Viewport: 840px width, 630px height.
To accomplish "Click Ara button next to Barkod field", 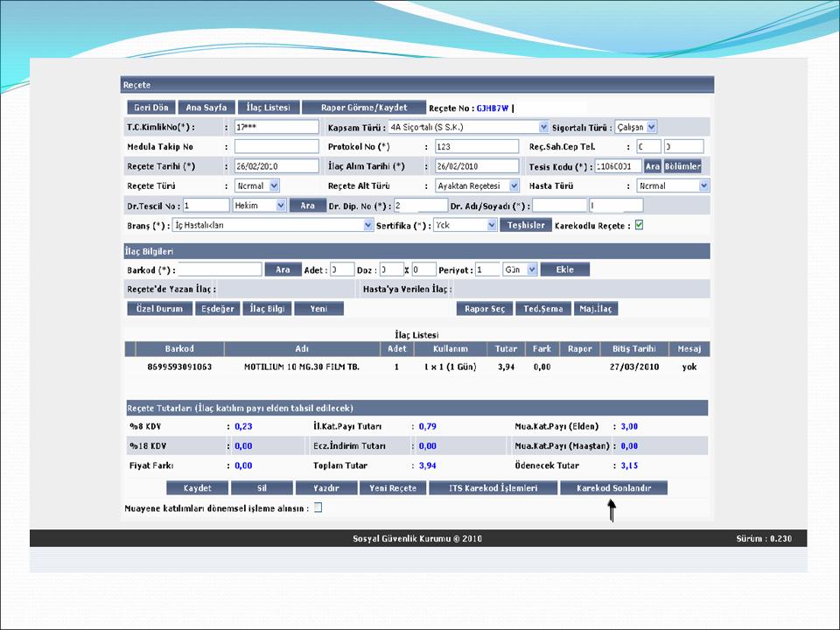I will click(x=283, y=269).
